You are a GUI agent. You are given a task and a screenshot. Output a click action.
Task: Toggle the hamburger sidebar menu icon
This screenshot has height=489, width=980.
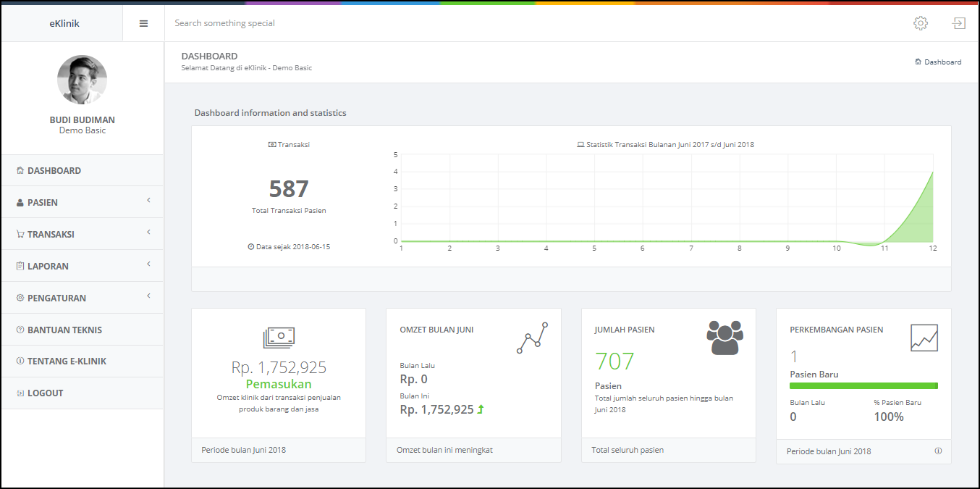point(143,23)
